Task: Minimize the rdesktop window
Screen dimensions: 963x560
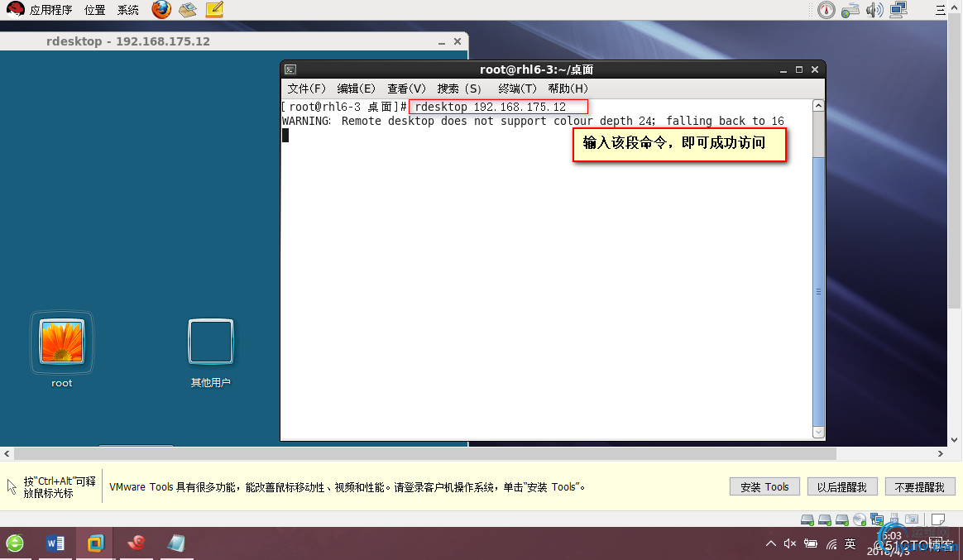Action: (442, 41)
